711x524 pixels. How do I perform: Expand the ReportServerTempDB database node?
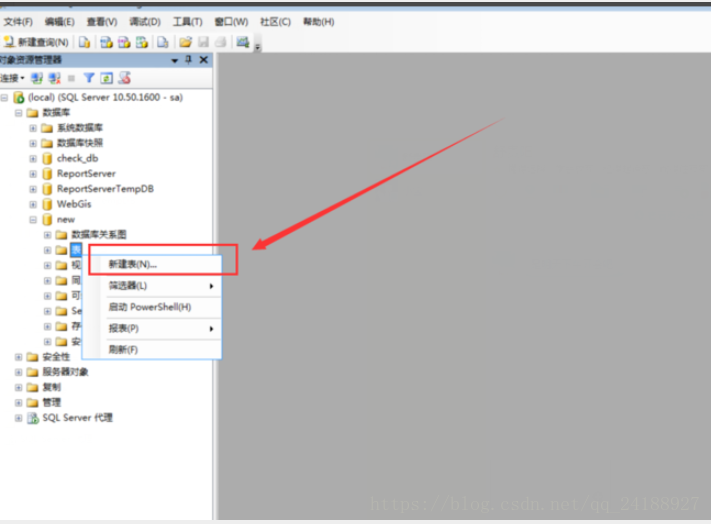[x=33, y=189]
